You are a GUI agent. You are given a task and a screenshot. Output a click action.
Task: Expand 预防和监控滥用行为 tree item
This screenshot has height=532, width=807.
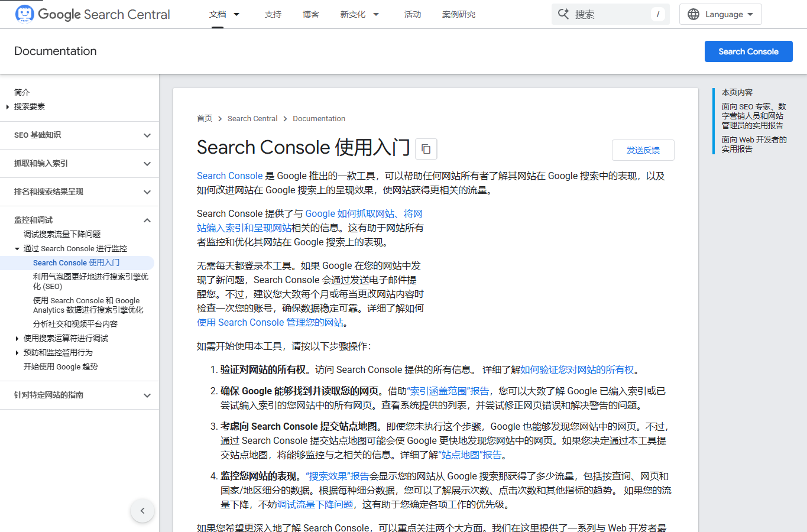(17, 353)
